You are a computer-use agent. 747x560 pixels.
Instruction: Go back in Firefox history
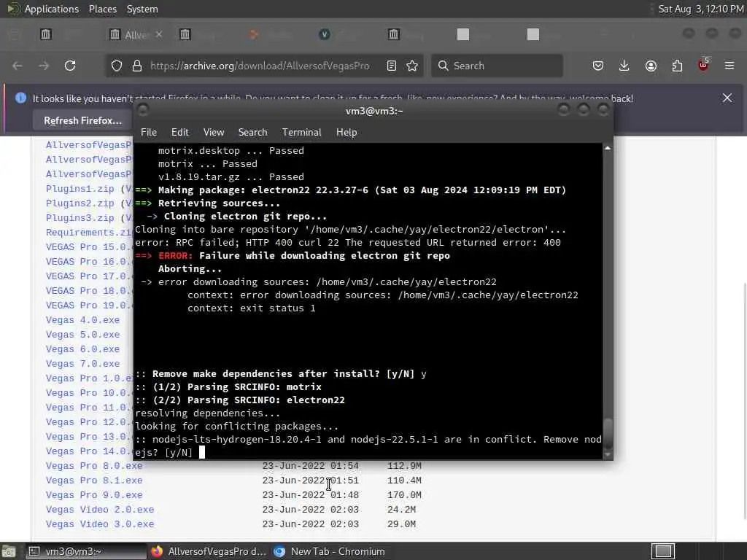coord(18,66)
